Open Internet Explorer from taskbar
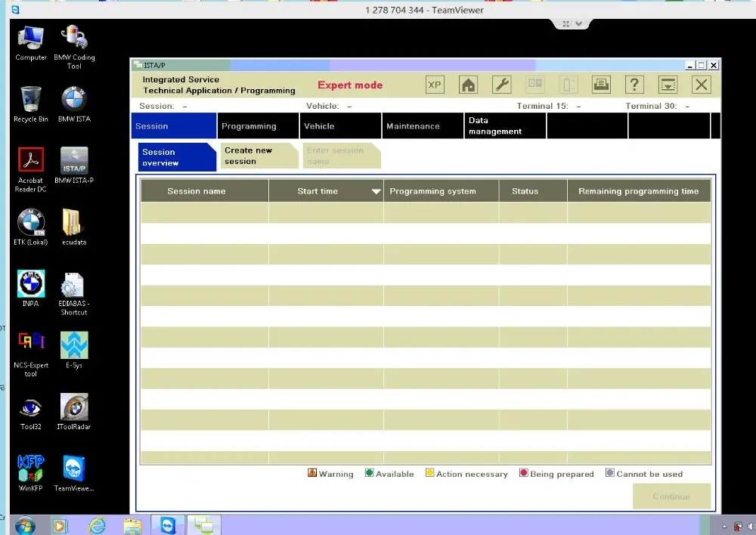Screen dimensions: 756x535 coord(97,525)
